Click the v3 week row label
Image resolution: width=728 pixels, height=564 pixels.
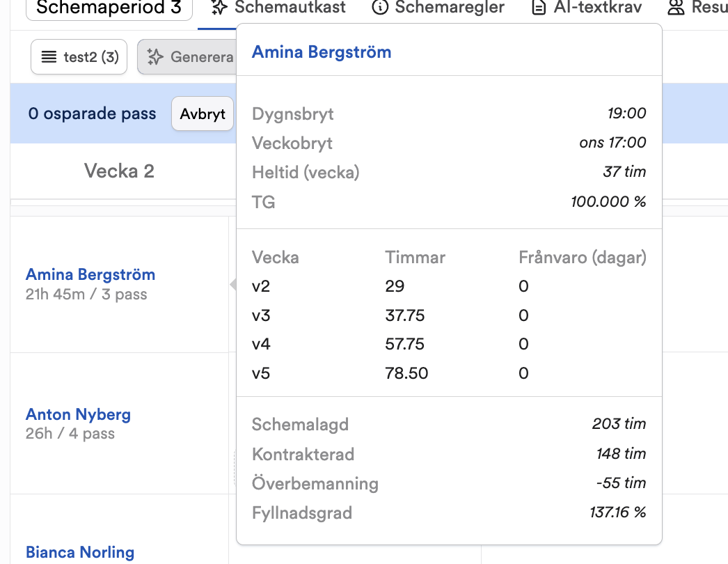tap(261, 316)
